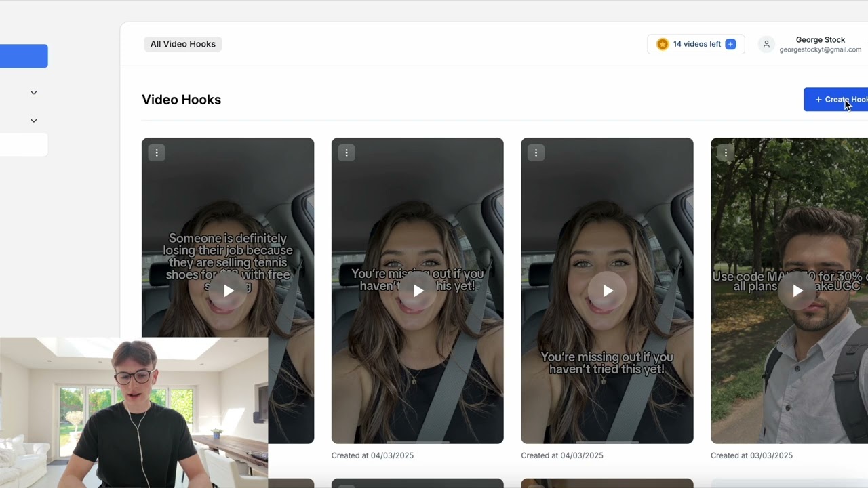Open three-dot menu on third video card
Viewport: 868px width, 488px height.
(536, 153)
